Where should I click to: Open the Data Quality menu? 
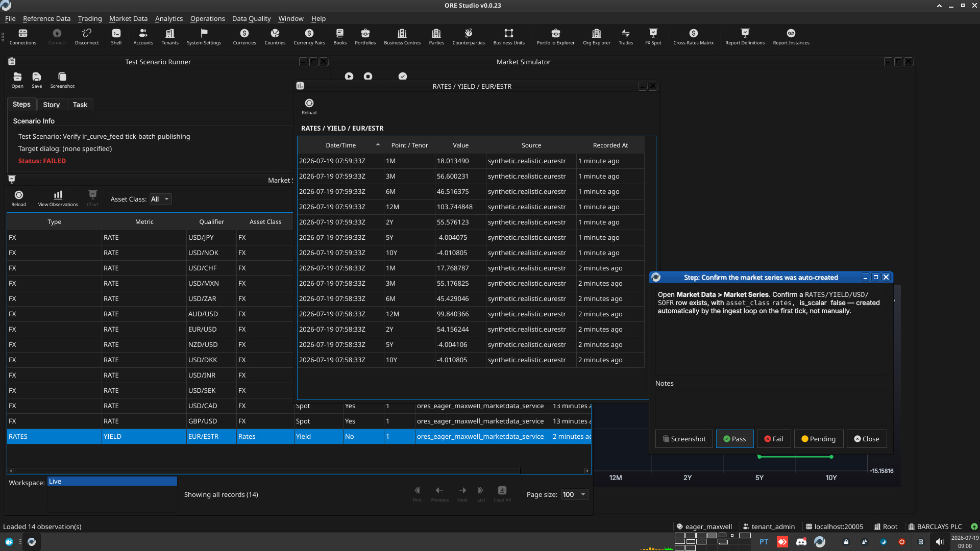click(x=251, y=18)
